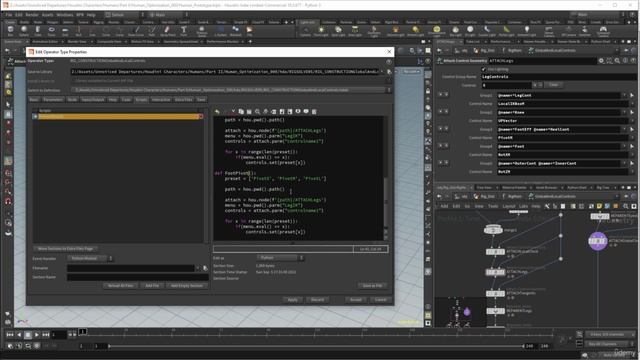Open the Group4 @name=Foot dropdown arrow

624,146
